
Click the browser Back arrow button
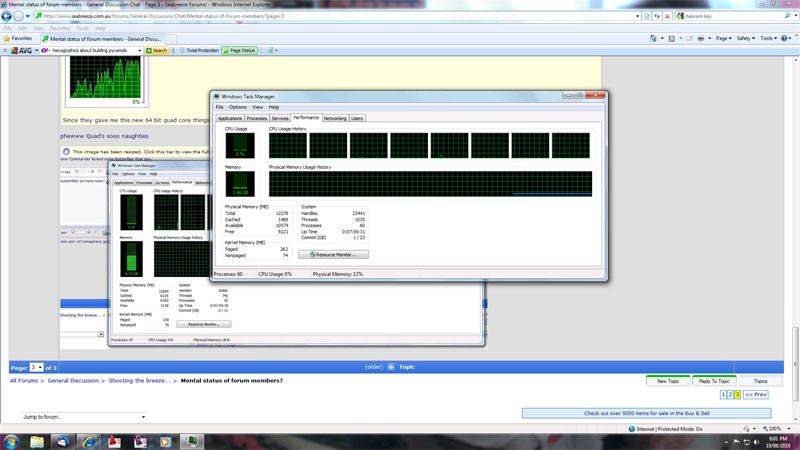7,16
